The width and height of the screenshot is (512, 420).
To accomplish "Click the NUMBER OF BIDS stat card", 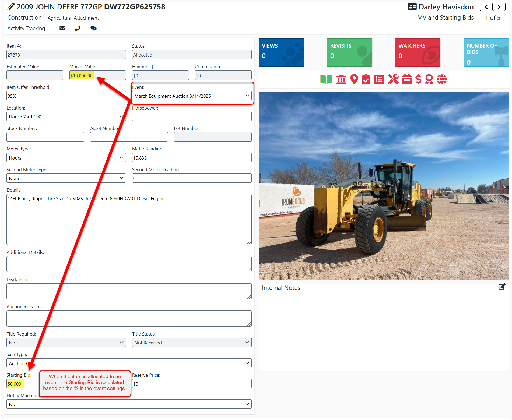I will [x=486, y=52].
